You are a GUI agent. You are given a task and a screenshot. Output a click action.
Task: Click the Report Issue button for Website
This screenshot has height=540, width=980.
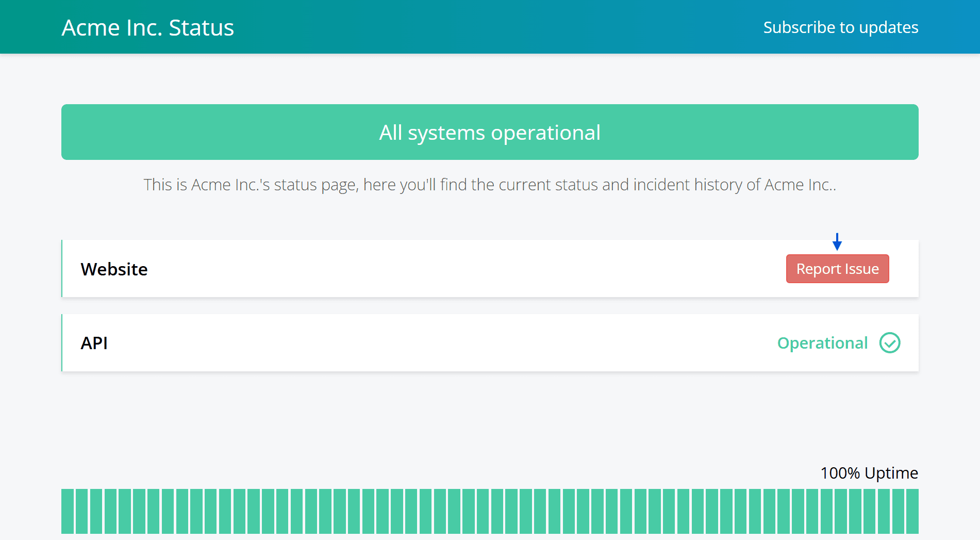coord(837,268)
